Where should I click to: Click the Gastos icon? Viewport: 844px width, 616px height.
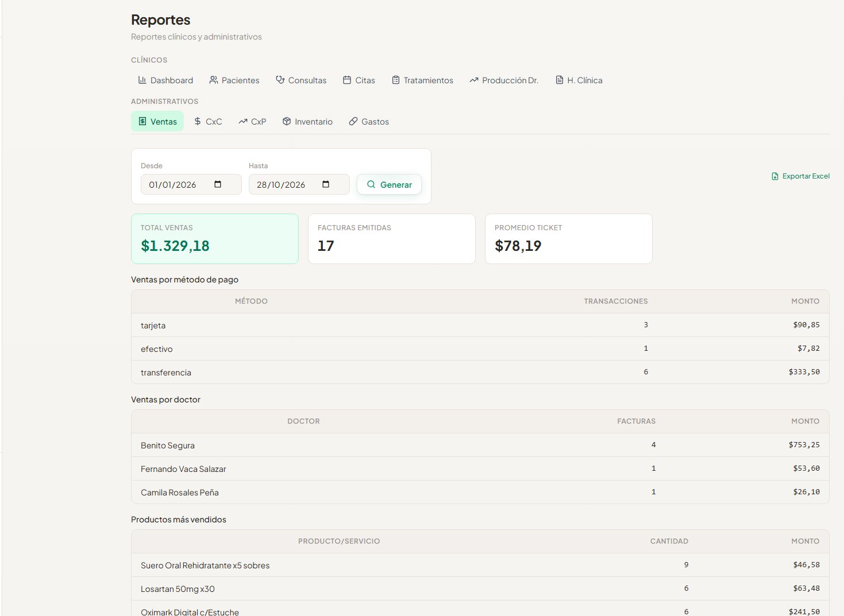[353, 122]
